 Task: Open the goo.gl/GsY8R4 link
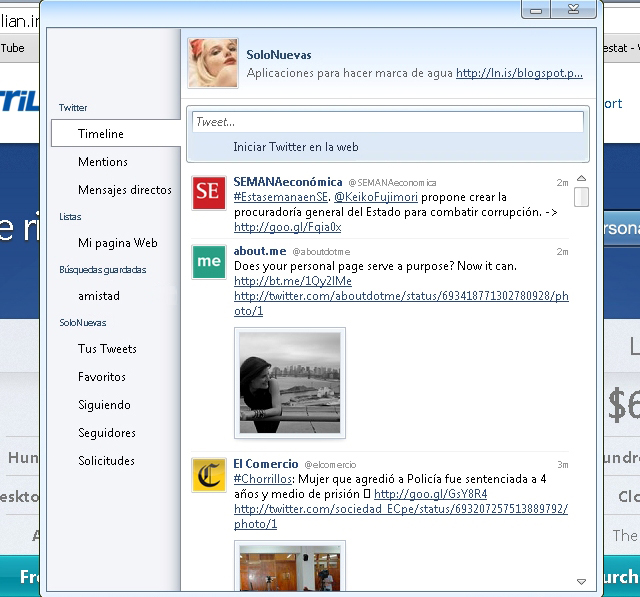(x=431, y=494)
